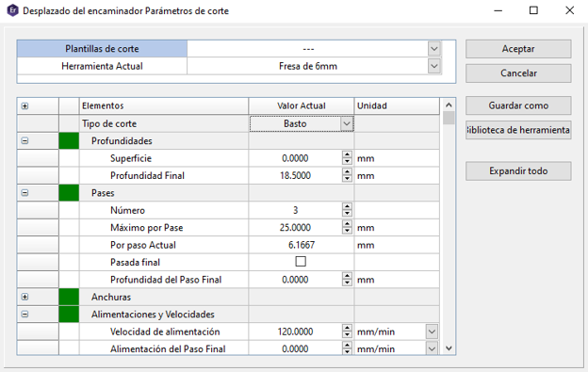Click green swatch beside Alimentaciones y Velocidades
Viewport: 588px width, 372px height.
coord(69,315)
